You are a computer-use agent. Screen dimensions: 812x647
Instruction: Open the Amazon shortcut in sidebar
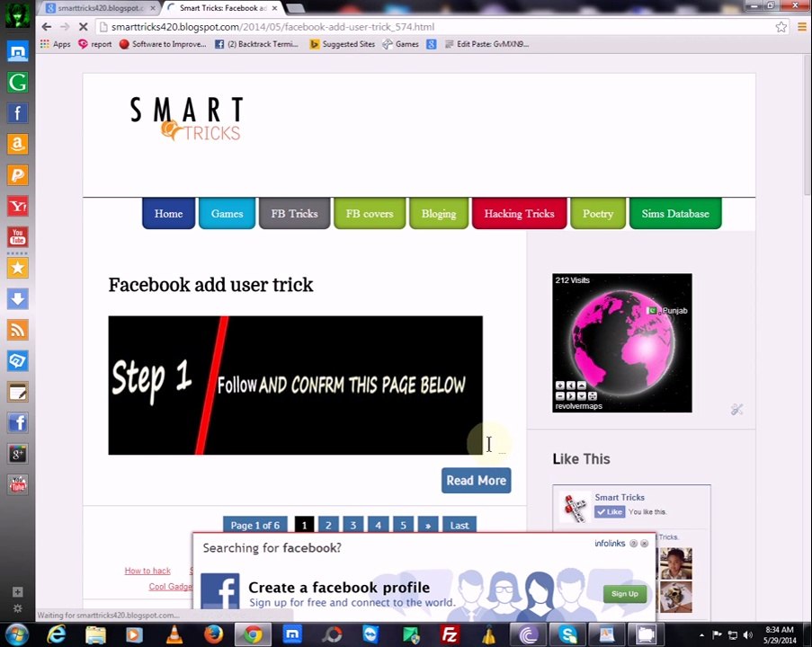pyautogui.click(x=18, y=144)
